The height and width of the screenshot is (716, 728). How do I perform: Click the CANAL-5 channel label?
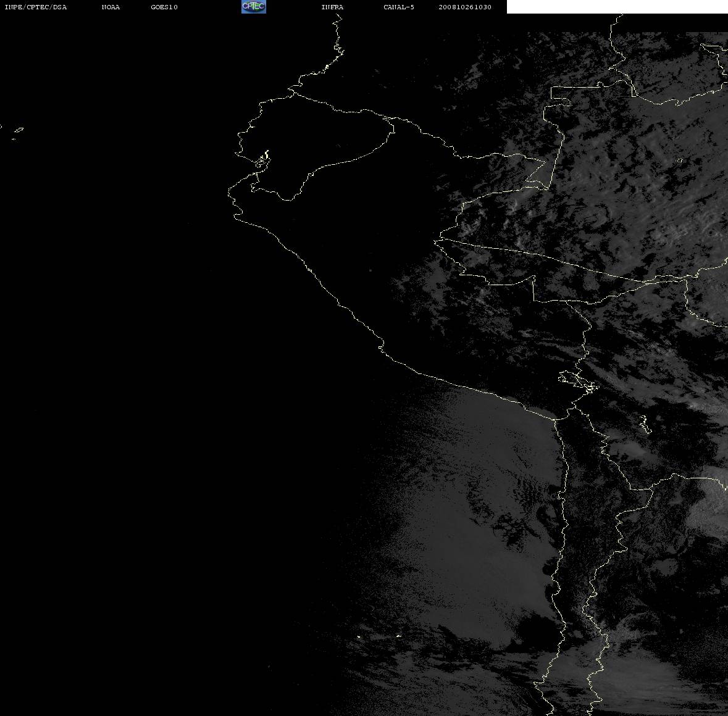pyautogui.click(x=399, y=7)
